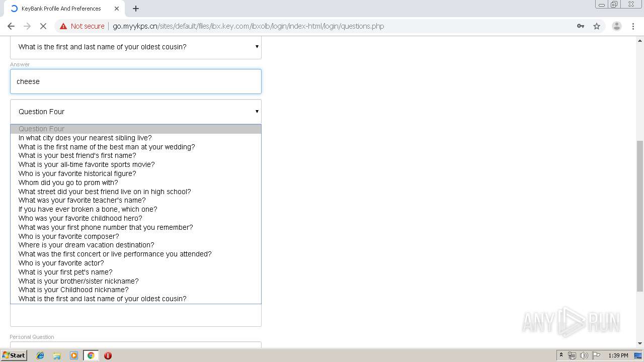Viewport: 644px width, 362px height.
Task: Choose 'Whom did you go to prom with?'
Action: coord(136,183)
